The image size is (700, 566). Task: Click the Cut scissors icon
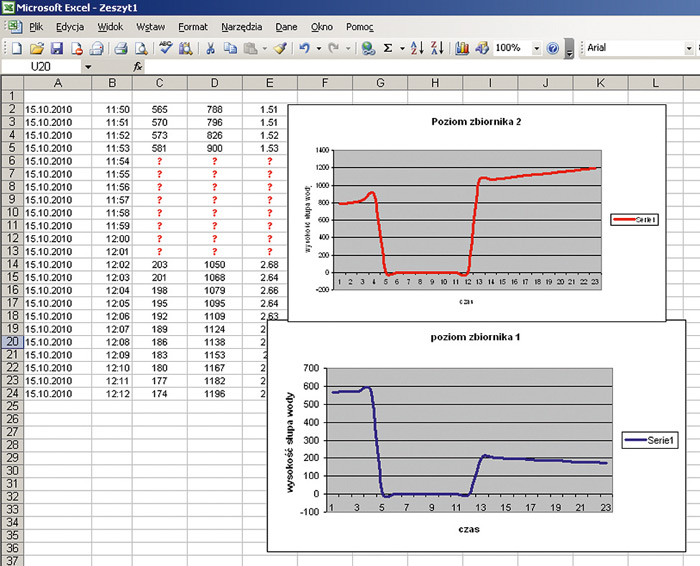click(x=211, y=47)
